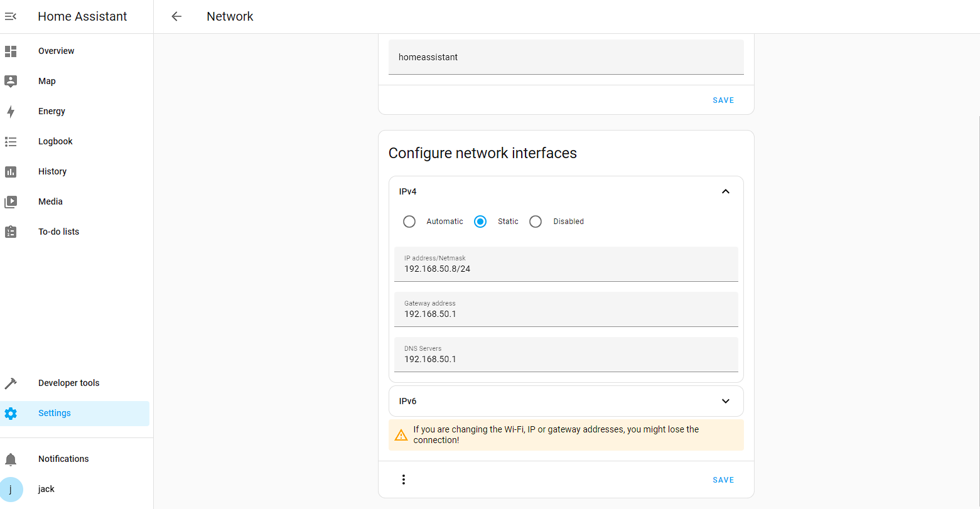Collapse the IPv4 section chevron

(x=726, y=191)
